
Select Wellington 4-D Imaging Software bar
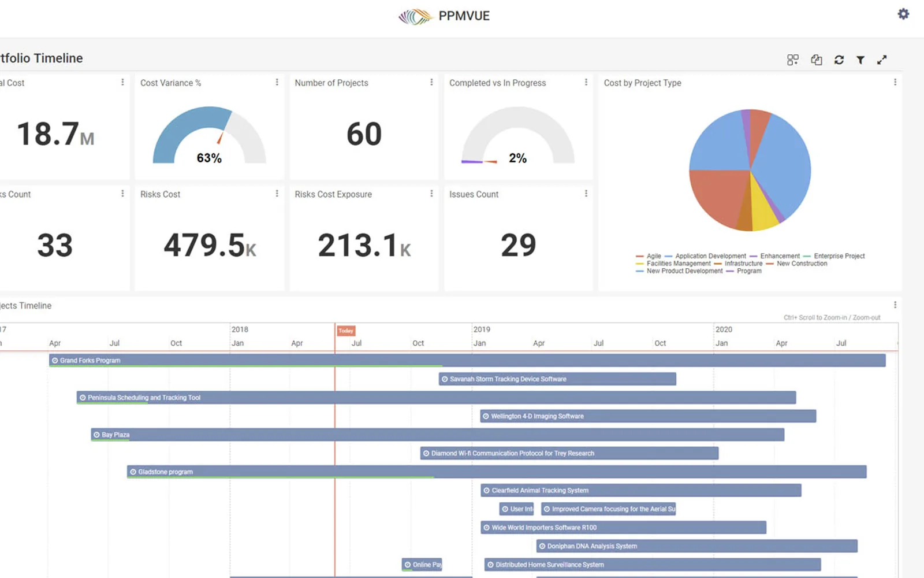[648, 416]
